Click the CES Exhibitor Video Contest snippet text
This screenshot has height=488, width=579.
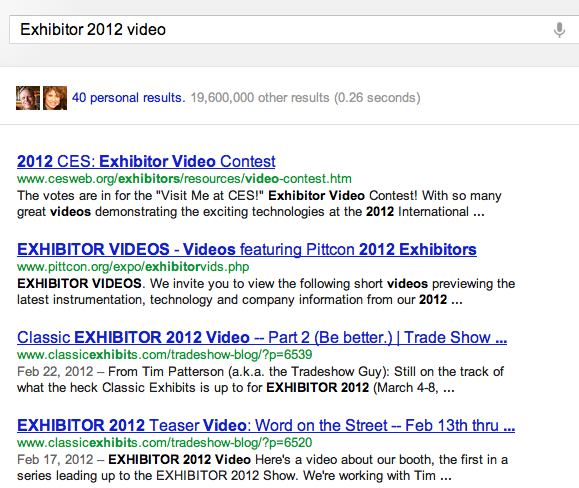coord(259,203)
